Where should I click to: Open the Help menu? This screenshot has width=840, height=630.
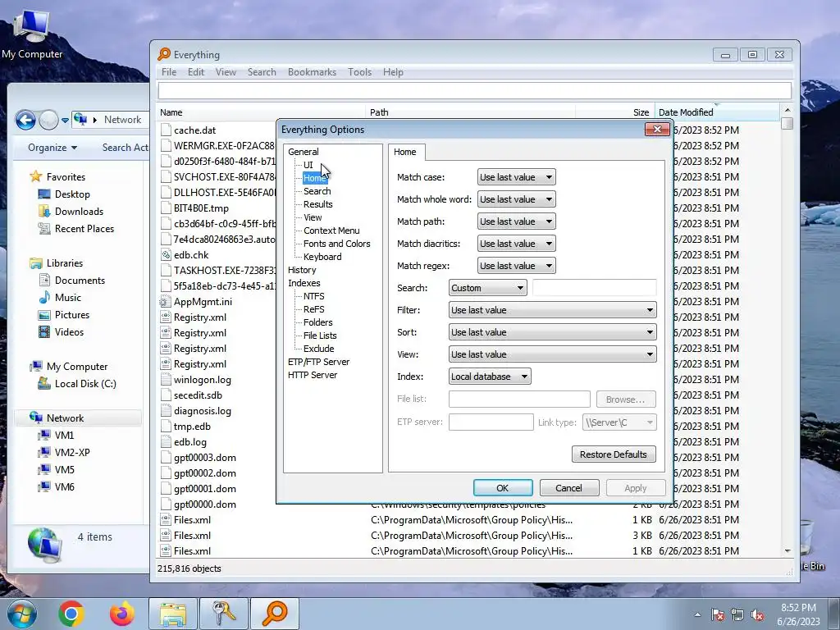coord(393,72)
